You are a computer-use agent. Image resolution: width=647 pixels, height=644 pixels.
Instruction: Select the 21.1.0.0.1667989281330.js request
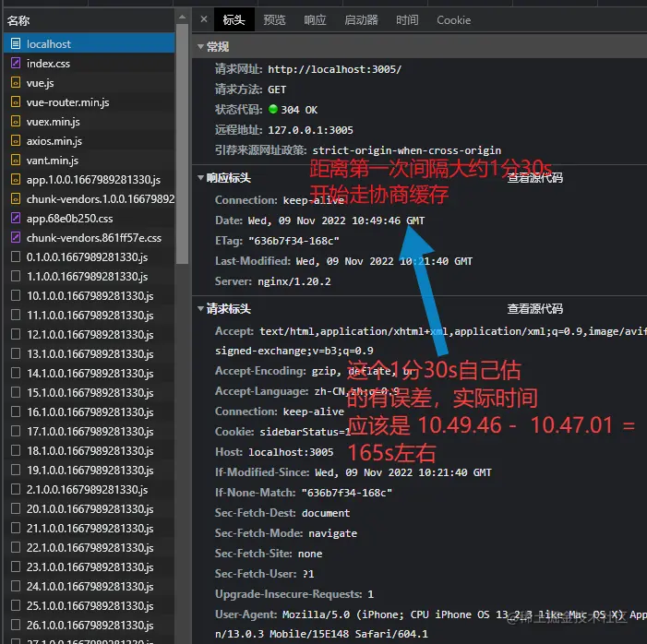point(90,529)
